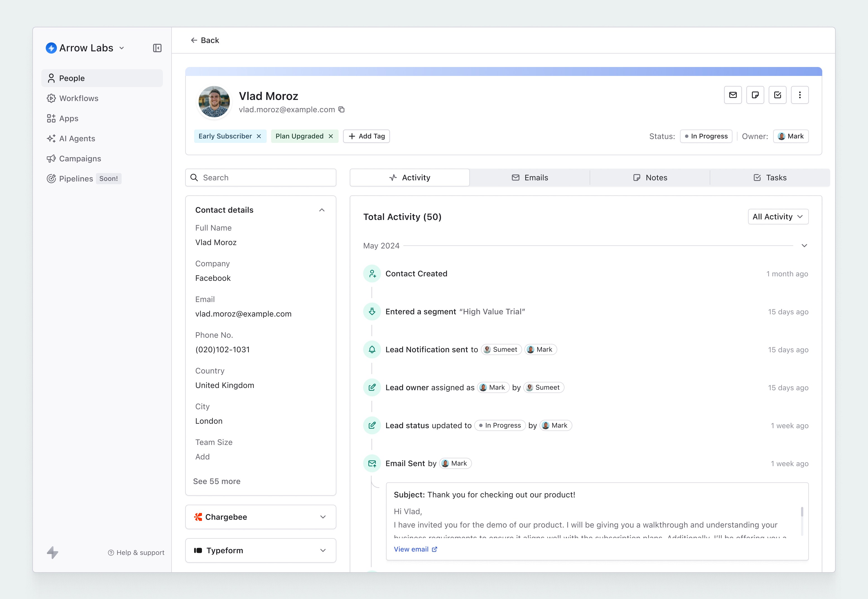
Task: Click the Lead Notification bell icon
Action: click(372, 349)
